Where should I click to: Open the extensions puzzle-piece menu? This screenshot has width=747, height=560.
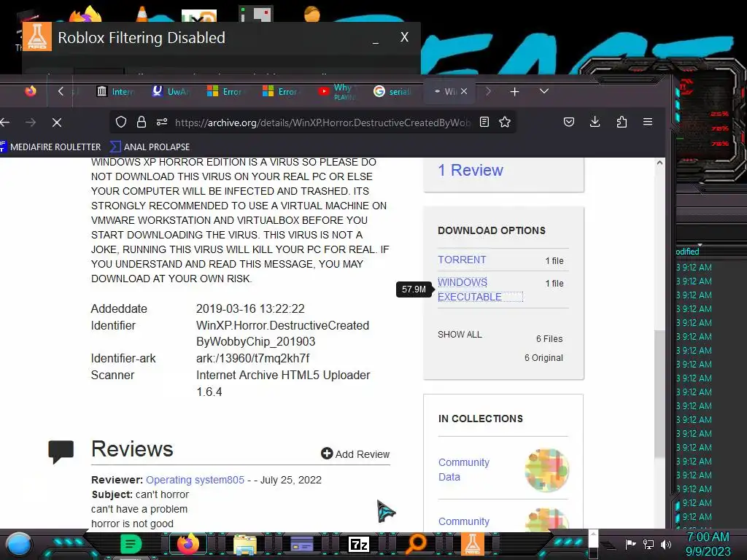tap(622, 122)
